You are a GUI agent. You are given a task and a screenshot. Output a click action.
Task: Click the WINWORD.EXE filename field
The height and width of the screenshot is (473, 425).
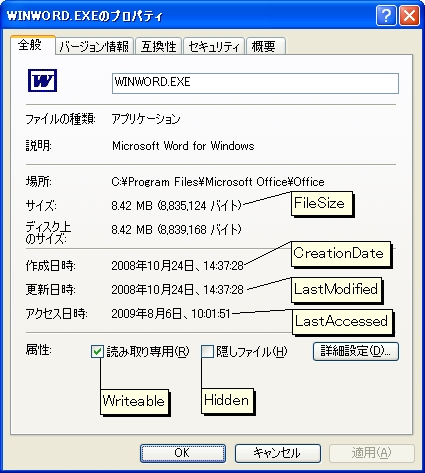tap(255, 83)
